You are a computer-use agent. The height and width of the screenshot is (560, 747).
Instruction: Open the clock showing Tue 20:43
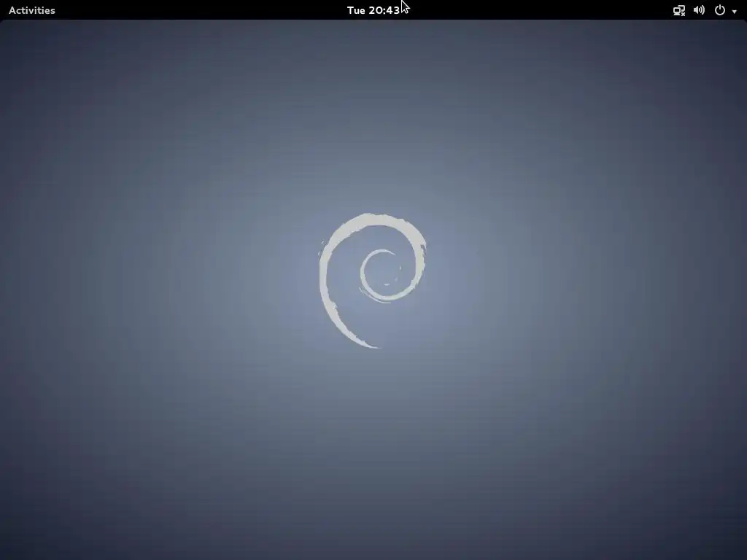click(373, 10)
